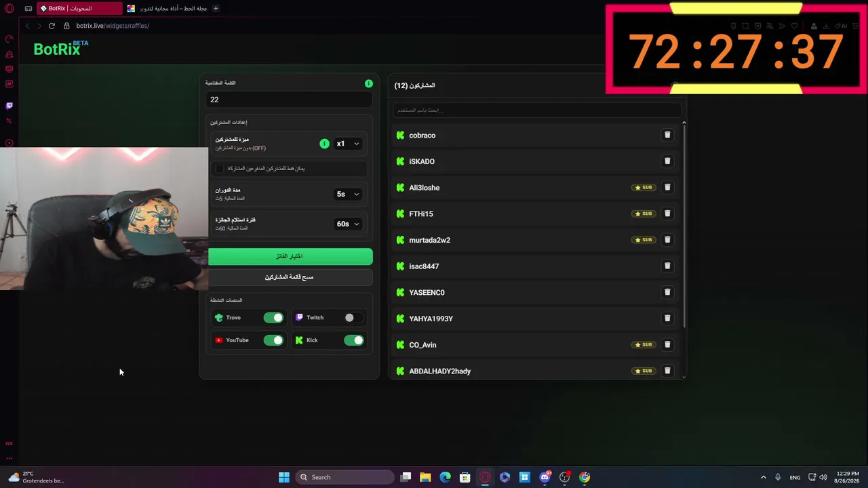Viewport: 868px width, 488px height.
Task: Open the weather widget showing 21°C
Action: point(35,477)
